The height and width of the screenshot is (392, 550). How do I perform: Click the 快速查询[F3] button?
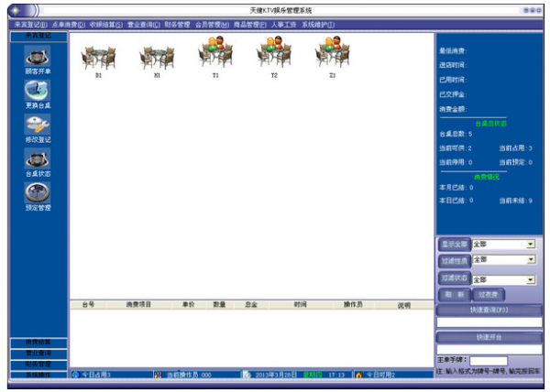pyautogui.click(x=489, y=310)
